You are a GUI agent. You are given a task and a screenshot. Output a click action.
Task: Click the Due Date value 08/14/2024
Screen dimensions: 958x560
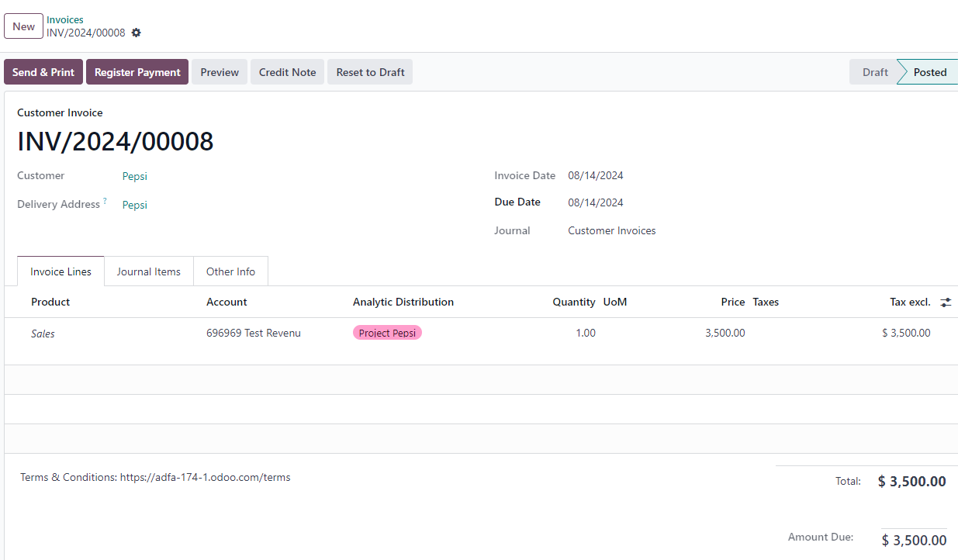pos(596,202)
